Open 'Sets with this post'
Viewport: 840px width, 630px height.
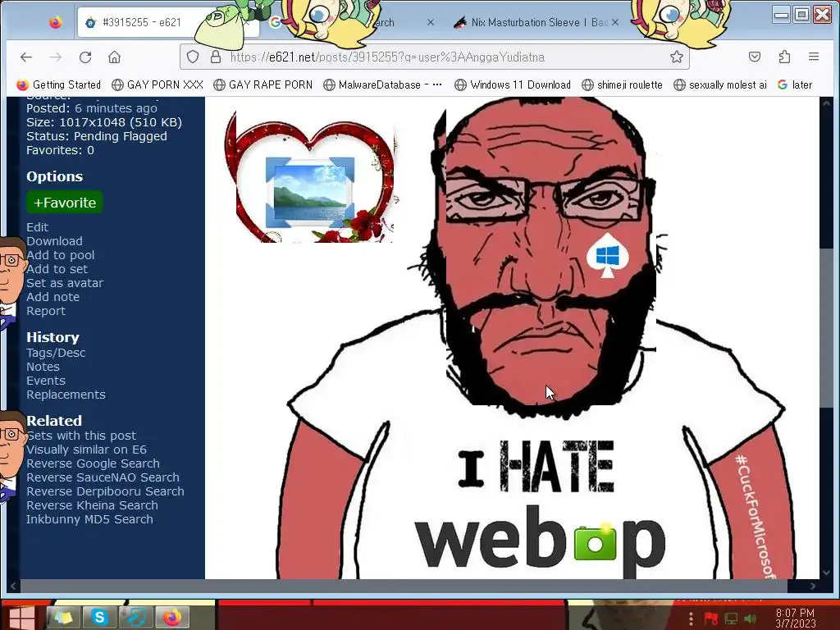(x=81, y=436)
